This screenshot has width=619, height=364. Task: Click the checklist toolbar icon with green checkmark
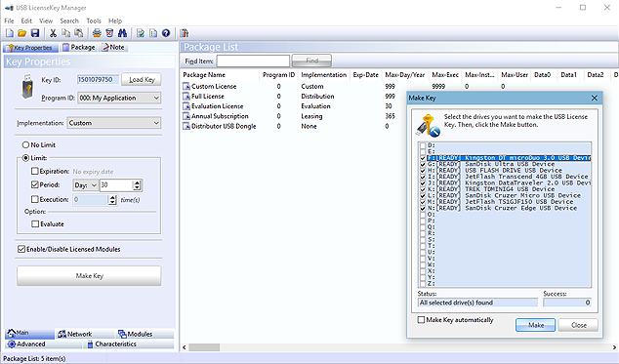141,33
